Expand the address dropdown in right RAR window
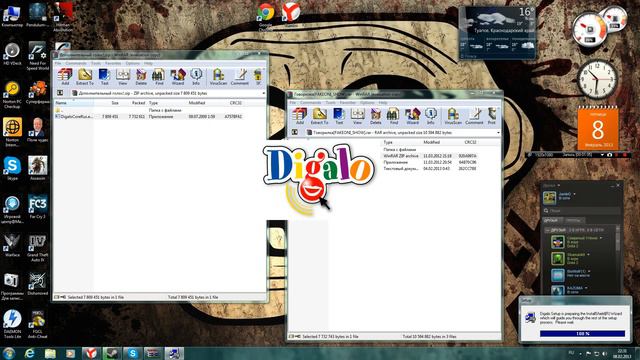The width and height of the screenshot is (640, 360). [498, 133]
